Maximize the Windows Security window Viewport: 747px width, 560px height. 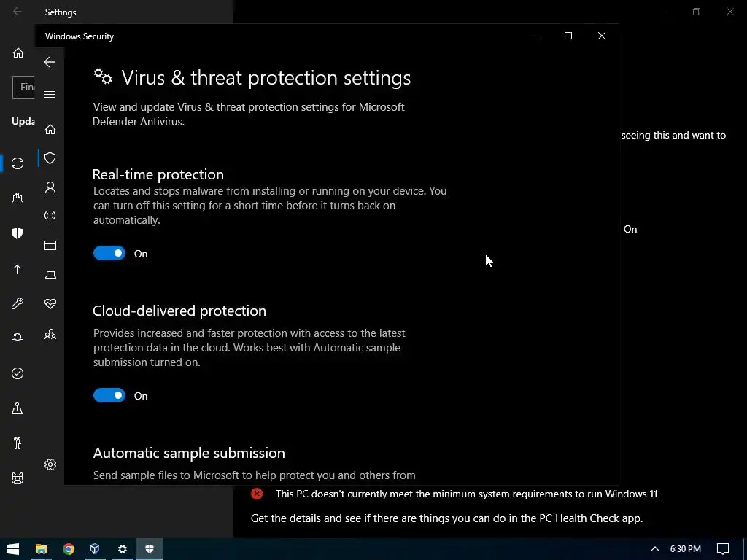(x=568, y=36)
